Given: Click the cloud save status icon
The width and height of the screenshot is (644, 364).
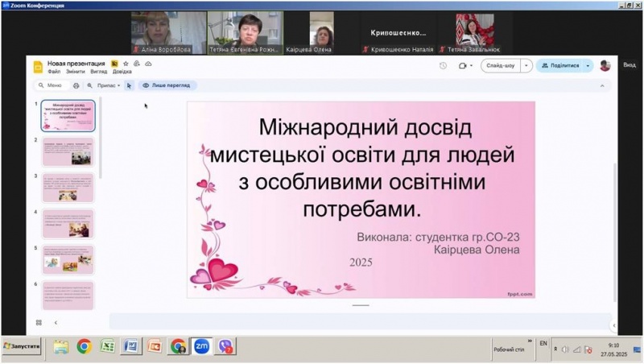Looking at the screenshot, I should point(147,64).
